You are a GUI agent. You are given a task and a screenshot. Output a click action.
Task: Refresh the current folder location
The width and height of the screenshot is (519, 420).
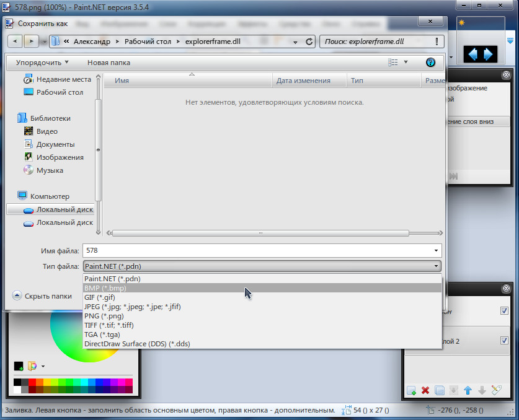(x=309, y=42)
